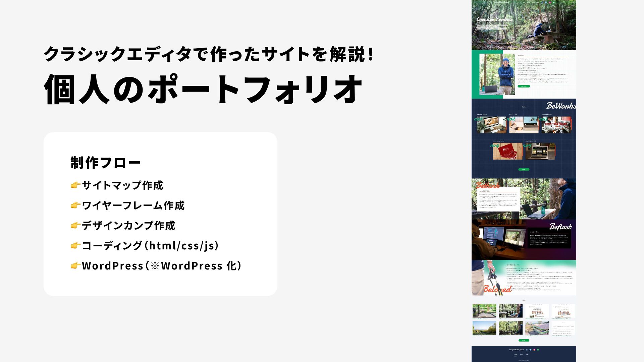Open the no1 work thumbnail with the desktop monitor
644x362 pixels.
pos(491,125)
